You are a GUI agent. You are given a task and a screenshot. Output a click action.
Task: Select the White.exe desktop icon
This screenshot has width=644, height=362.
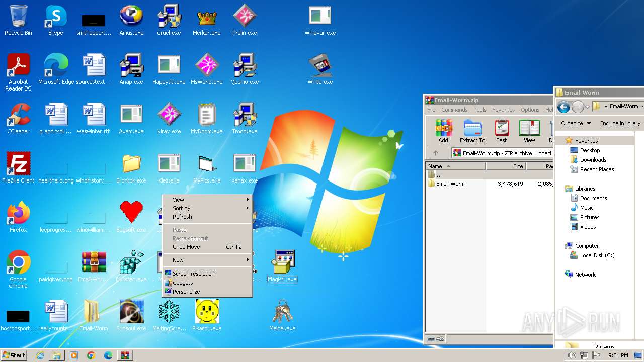[x=320, y=69]
